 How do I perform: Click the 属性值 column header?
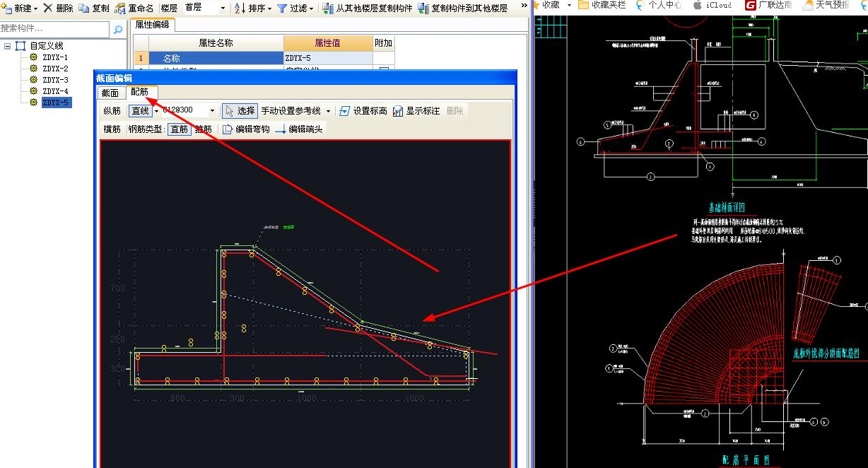pos(327,43)
